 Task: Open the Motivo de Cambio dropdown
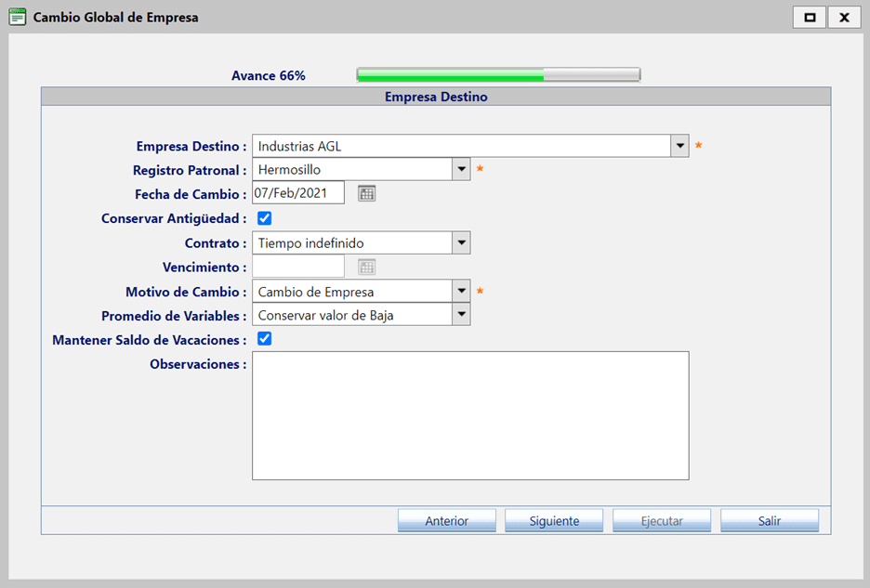point(461,292)
